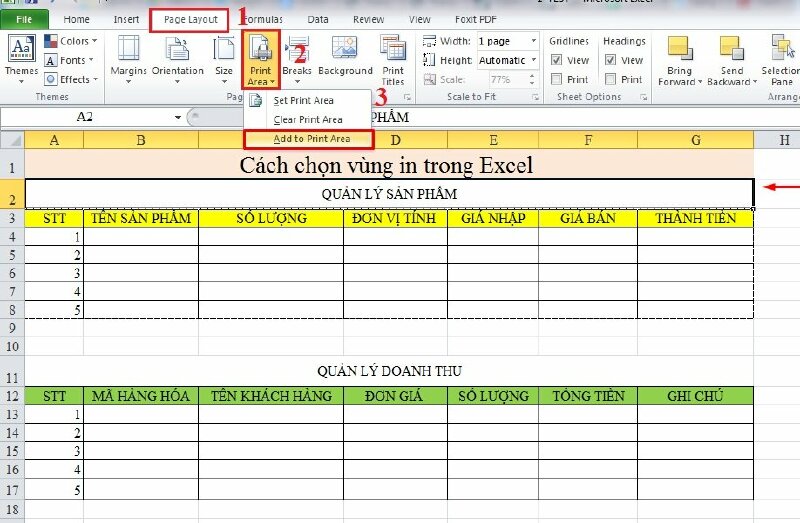Click header cell 'TỔNG TIỀN'
The width and height of the screenshot is (800, 523).
pos(588,396)
